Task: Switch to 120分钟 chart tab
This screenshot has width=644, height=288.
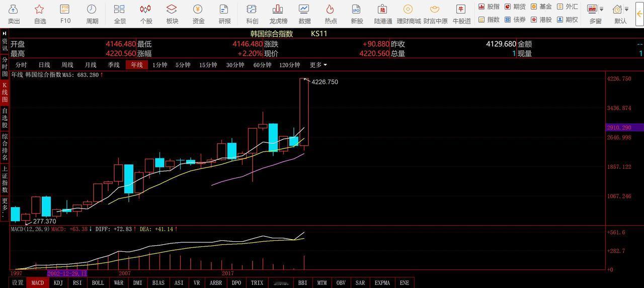Action: coord(289,65)
